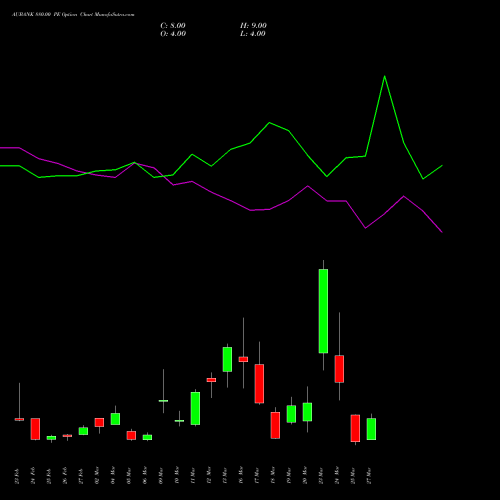Click the 13 Mar date label
The image size is (500, 500).
[x=225, y=476]
